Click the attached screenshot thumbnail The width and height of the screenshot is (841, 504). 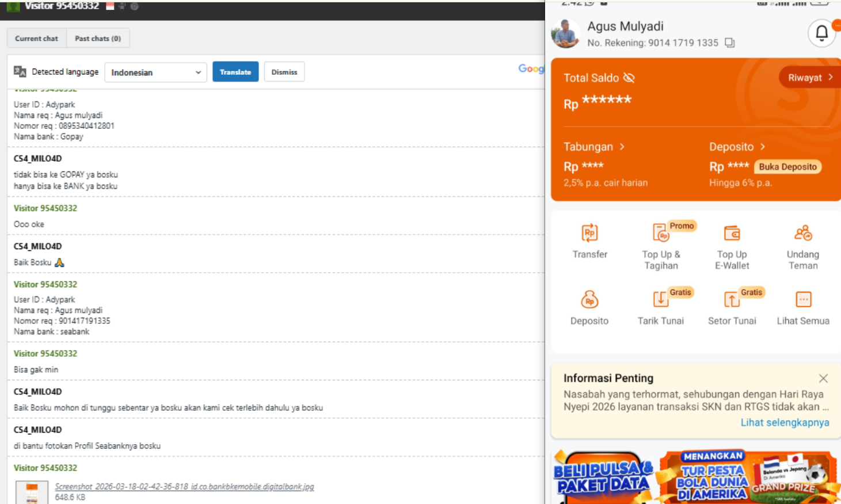[32, 492]
